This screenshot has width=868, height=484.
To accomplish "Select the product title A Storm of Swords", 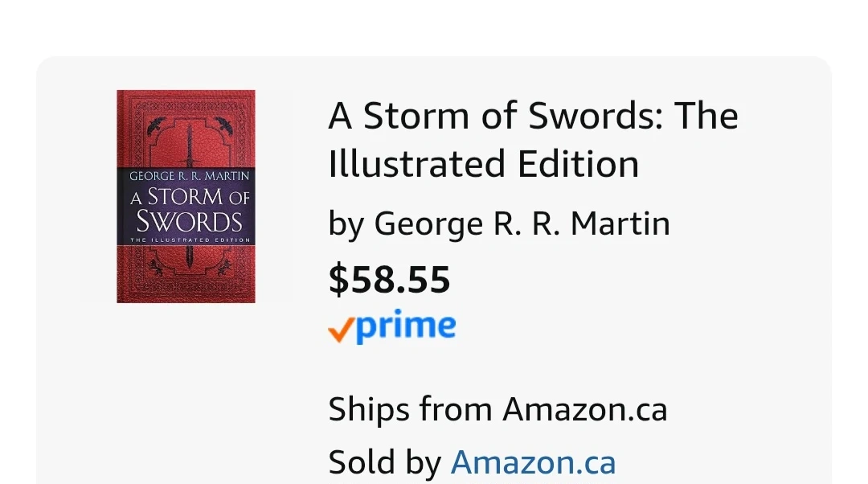I will [x=532, y=117].
